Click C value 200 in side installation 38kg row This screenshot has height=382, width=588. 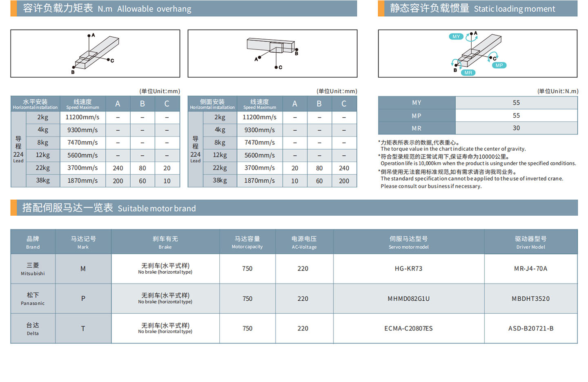point(344,181)
